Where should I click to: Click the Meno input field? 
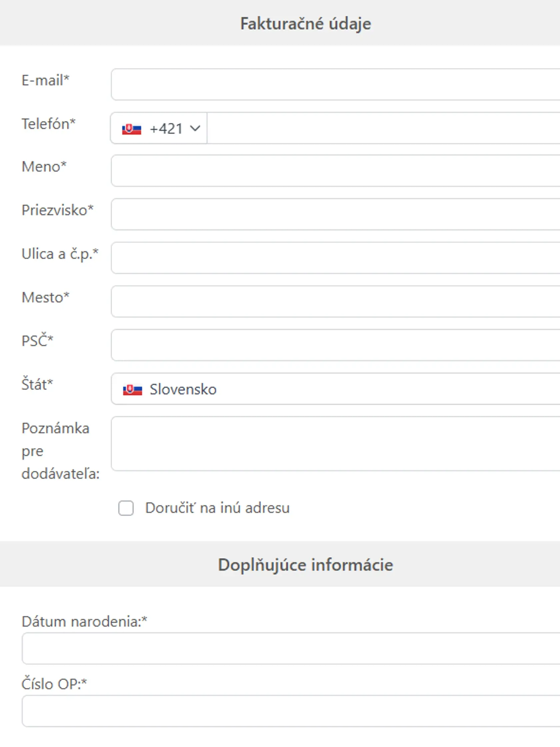coord(336,170)
